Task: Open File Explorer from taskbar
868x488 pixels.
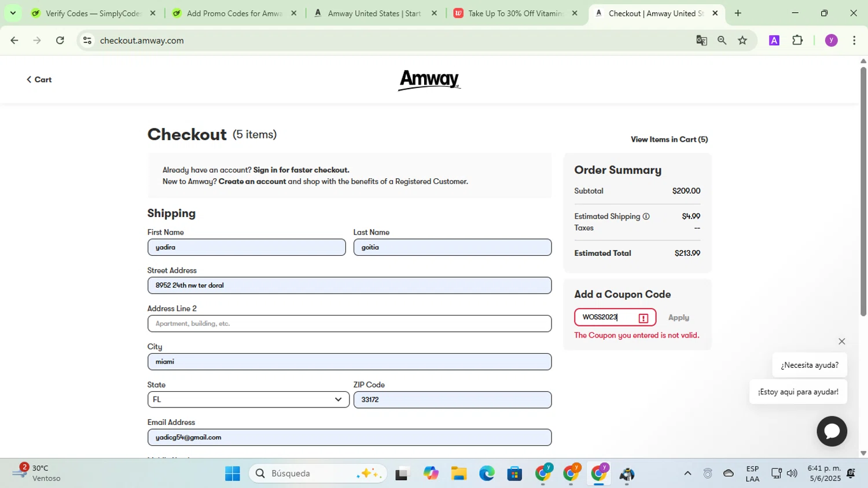Action: click(x=459, y=474)
